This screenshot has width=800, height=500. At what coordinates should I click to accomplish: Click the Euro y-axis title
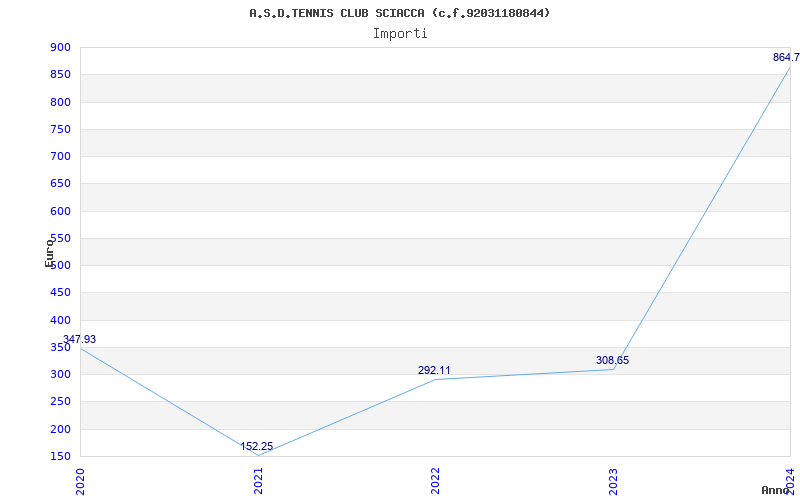(49, 253)
